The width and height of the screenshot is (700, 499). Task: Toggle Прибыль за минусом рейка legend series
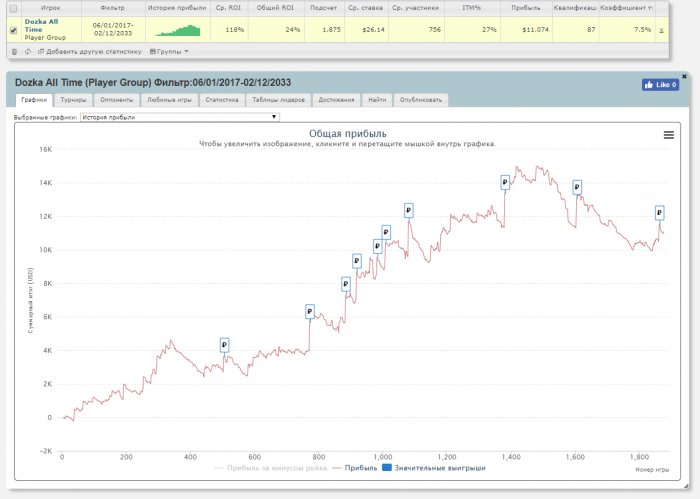tap(270, 467)
